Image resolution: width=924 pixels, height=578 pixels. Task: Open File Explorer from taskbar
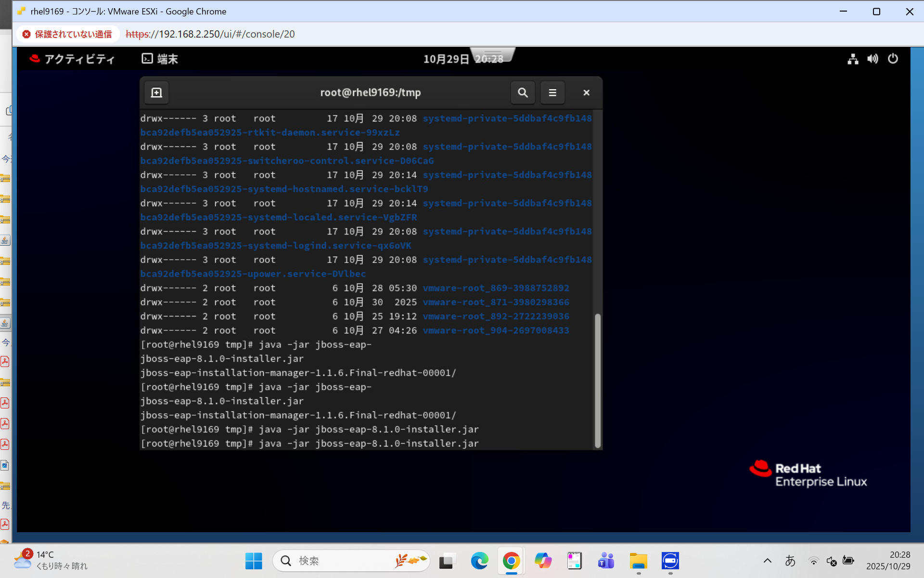(638, 561)
